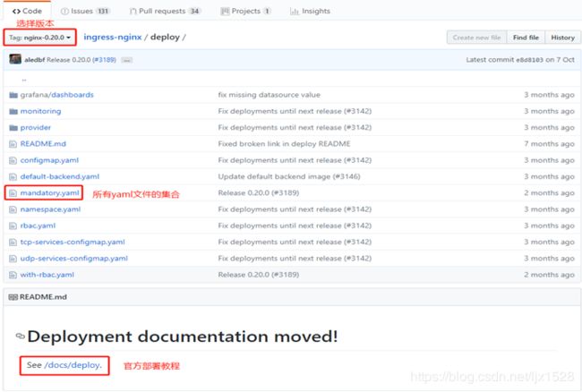Screen dimensions: 582x392
Task: Click the file icon beside mandatory.yaml
Action: pos(13,192)
